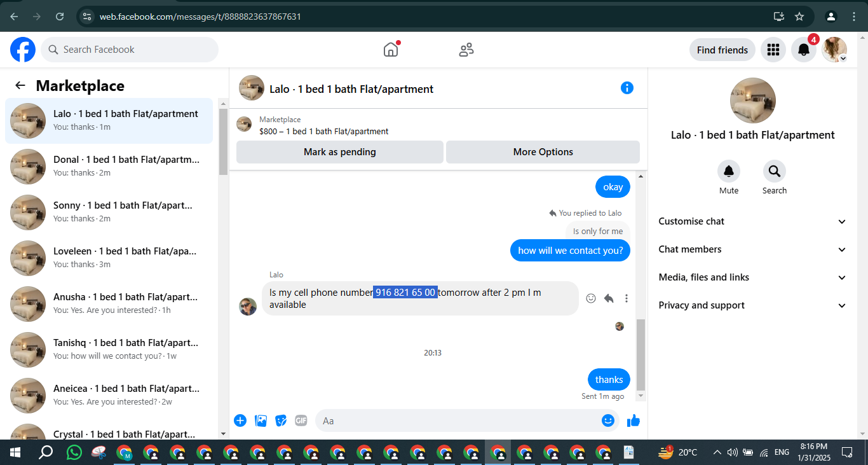Image resolution: width=868 pixels, height=465 pixels.
Task: Expand Customise chat section
Action: click(x=752, y=221)
